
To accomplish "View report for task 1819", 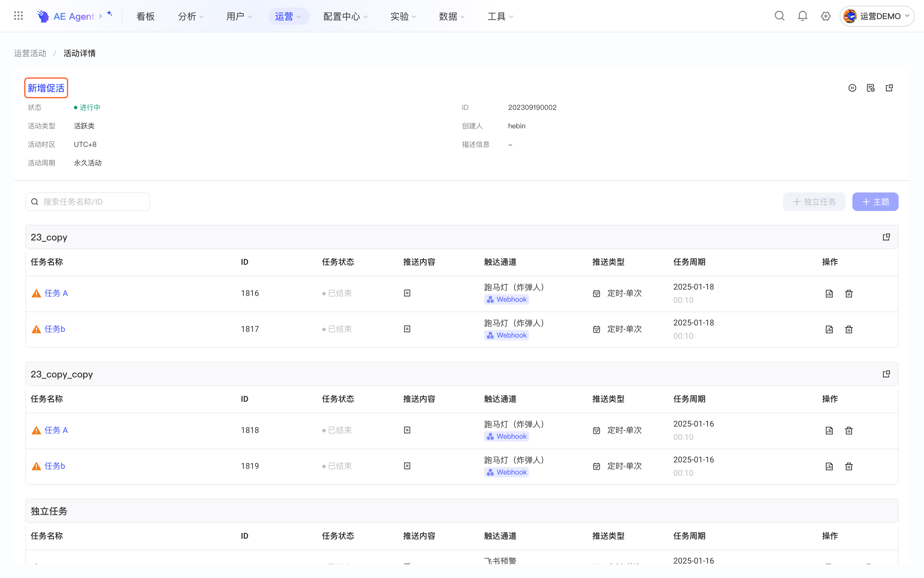I will coord(829,466).
